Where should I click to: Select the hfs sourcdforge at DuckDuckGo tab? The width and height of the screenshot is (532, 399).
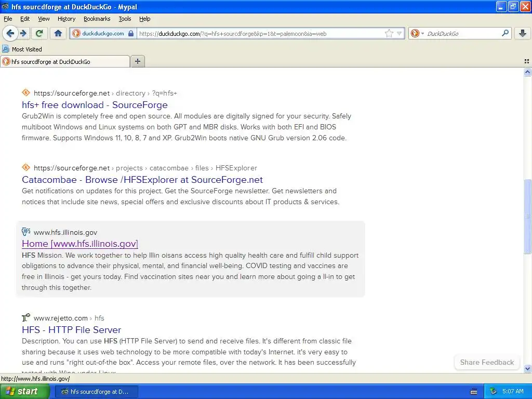coord(65,61)
